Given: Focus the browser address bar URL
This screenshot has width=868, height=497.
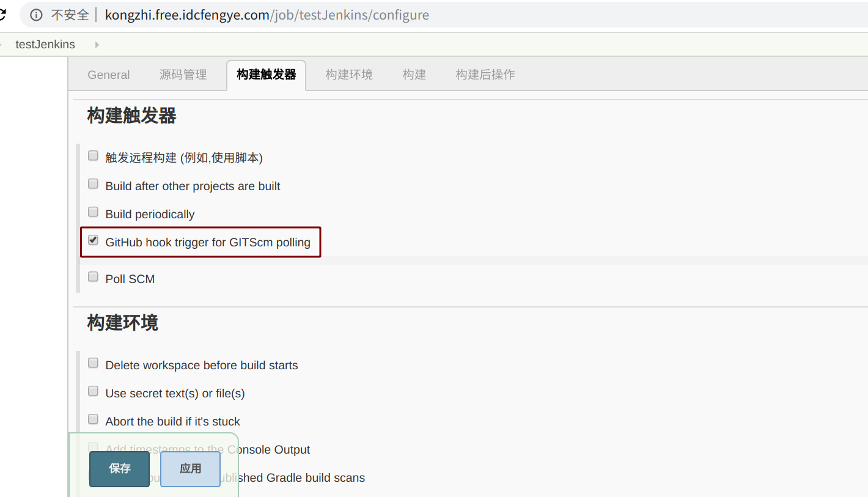Looking at the screenshot, I should coord(267,15).
